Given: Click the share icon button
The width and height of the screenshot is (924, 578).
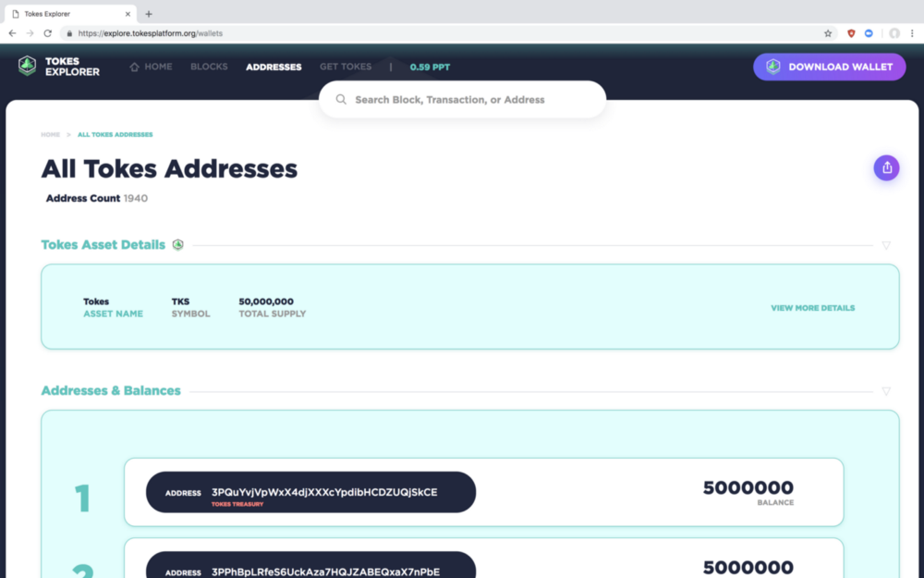Looking at the screenshot, I should 886,168.
